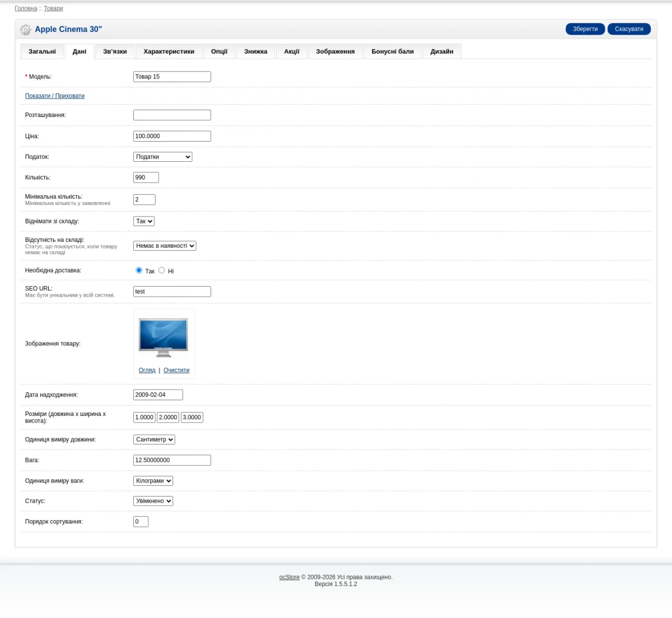672x618 pixels.
Task: Open the Одиниця виміру довжини dropdown
Action: click(154, 439)
